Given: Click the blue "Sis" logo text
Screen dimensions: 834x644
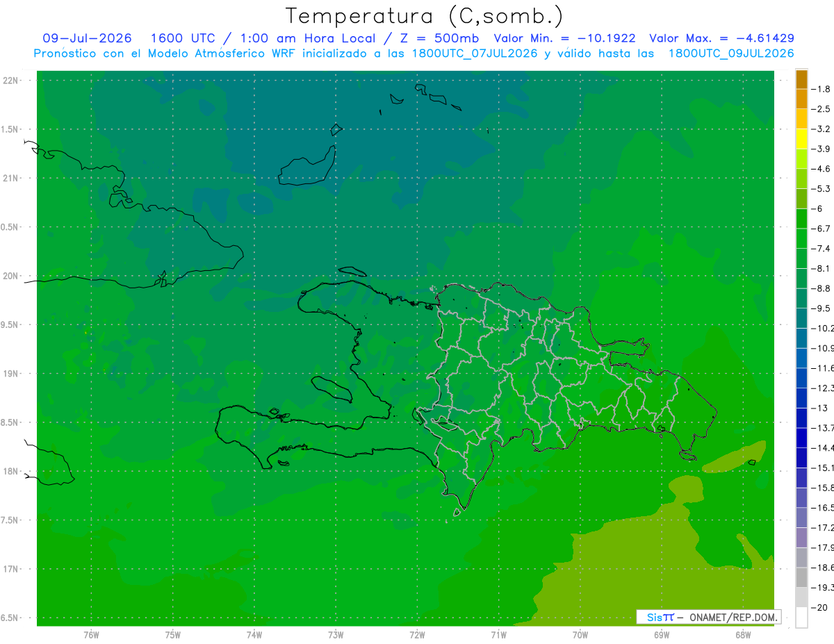Looking at the screenshot, I should [x=654, y=617].
